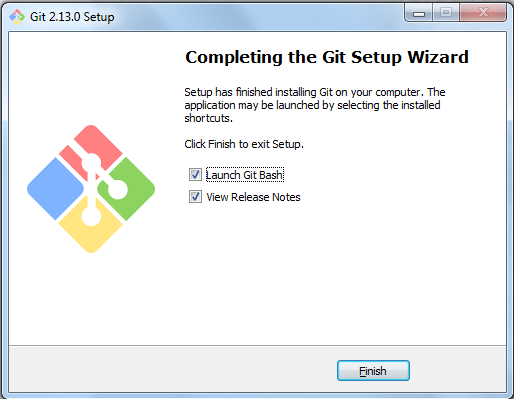Image resolution: width=514 pixels, height=399 pixels.
Task: Click the Launch Git Bash label
Action: point(245,175)
